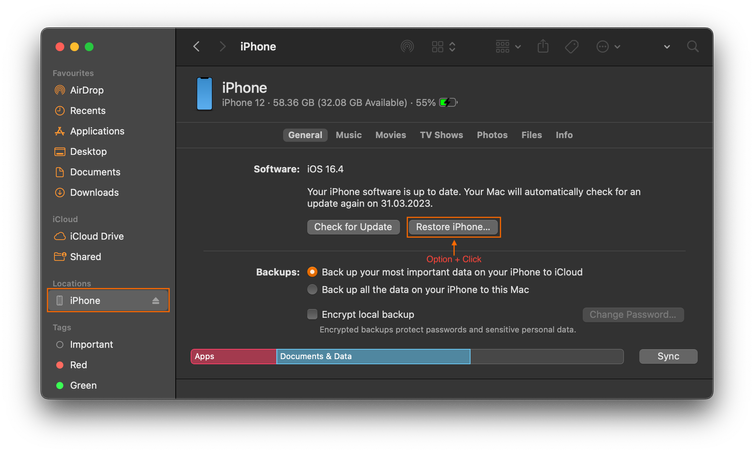This screenshot has height=453, width=754.
Task: Click the Edit Tags icon
Action: click(x=572, y=47)
